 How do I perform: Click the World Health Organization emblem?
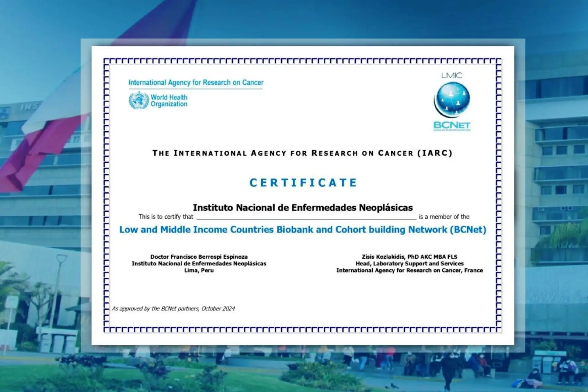click(x=139, y=100)
